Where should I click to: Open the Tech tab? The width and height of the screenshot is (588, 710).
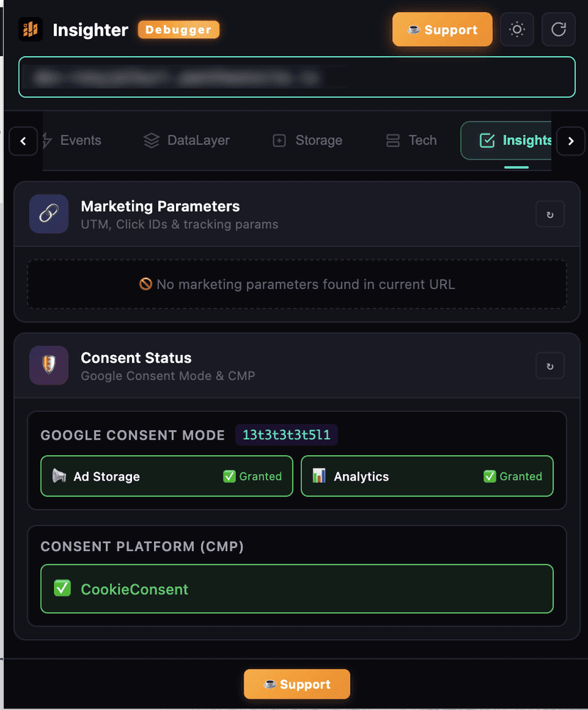coord(410,141)
